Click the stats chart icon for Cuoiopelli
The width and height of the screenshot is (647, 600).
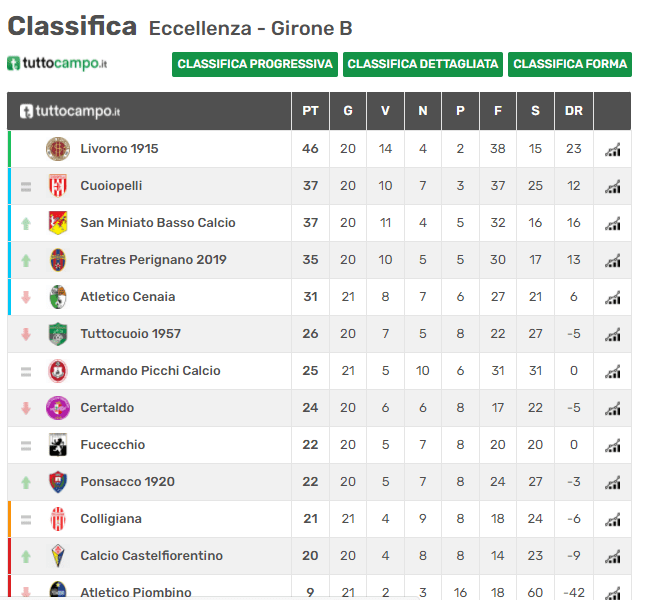[613, 187]
